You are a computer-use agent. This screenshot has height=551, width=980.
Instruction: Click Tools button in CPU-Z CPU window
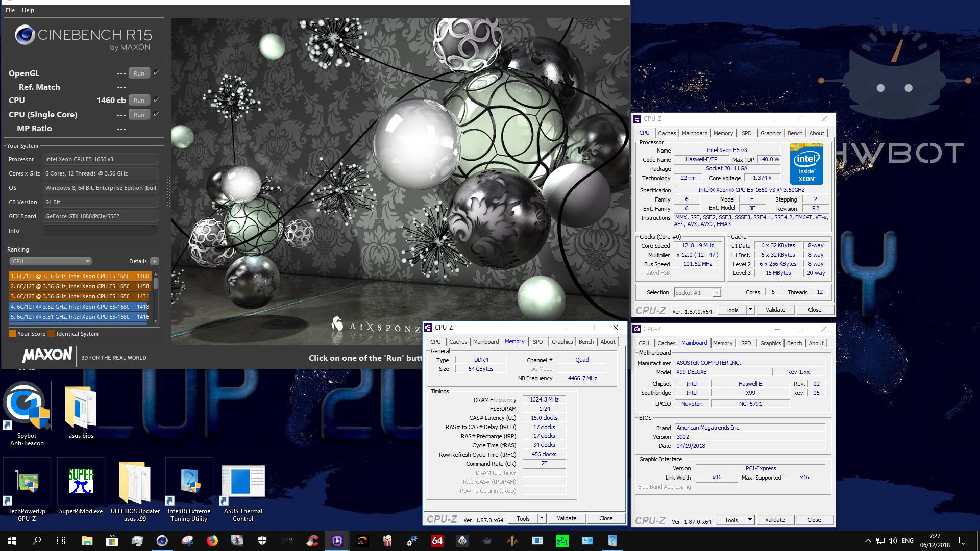(732, 310)
